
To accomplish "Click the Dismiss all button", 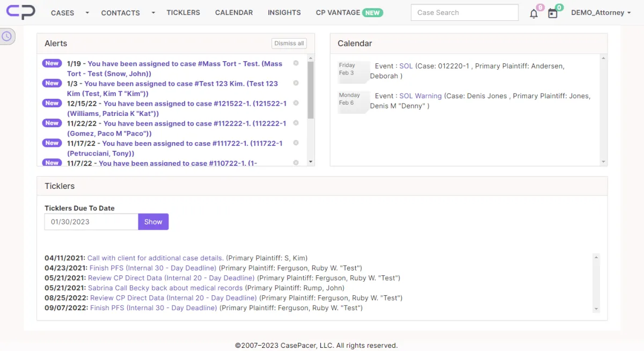I will (x=289, y=43).
